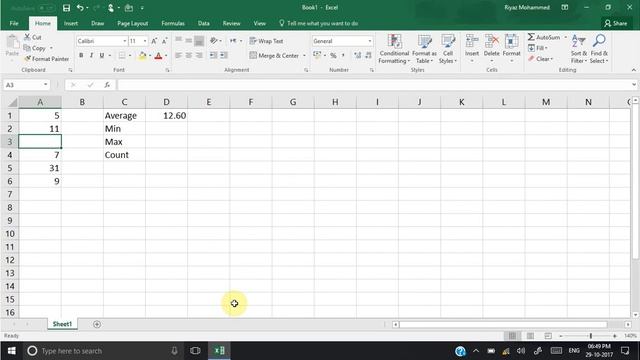Toggle Wrap Text for the cell
Screen dimensions: 640x360
(x=266, y=41)
